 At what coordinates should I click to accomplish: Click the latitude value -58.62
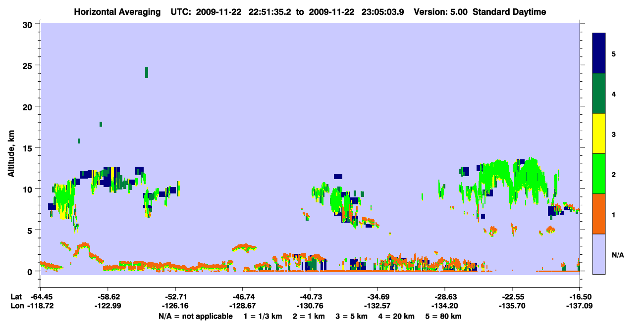click(x=108, y=297)
